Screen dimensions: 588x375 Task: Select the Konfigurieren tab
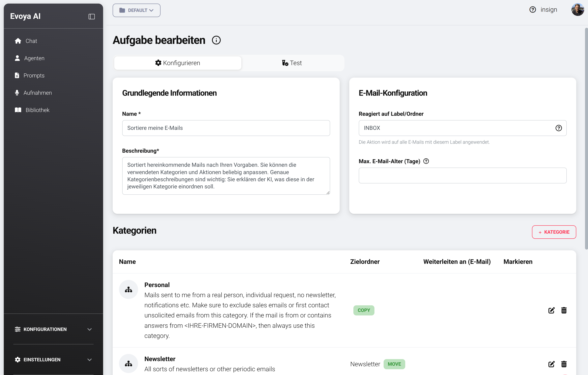coord(178,63)
